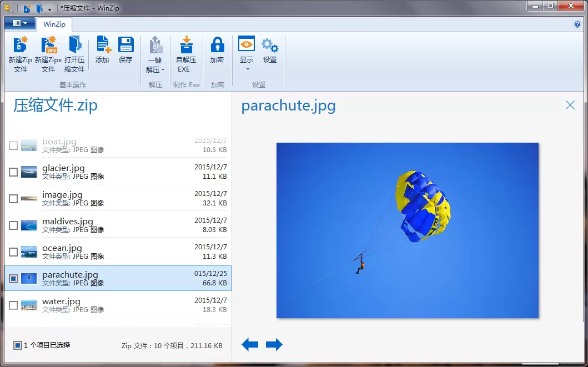Image resolution: width=588 pixels, height=367 pixels.
Task: Show next image with right arrow
Action: click(x=274, y=344)
